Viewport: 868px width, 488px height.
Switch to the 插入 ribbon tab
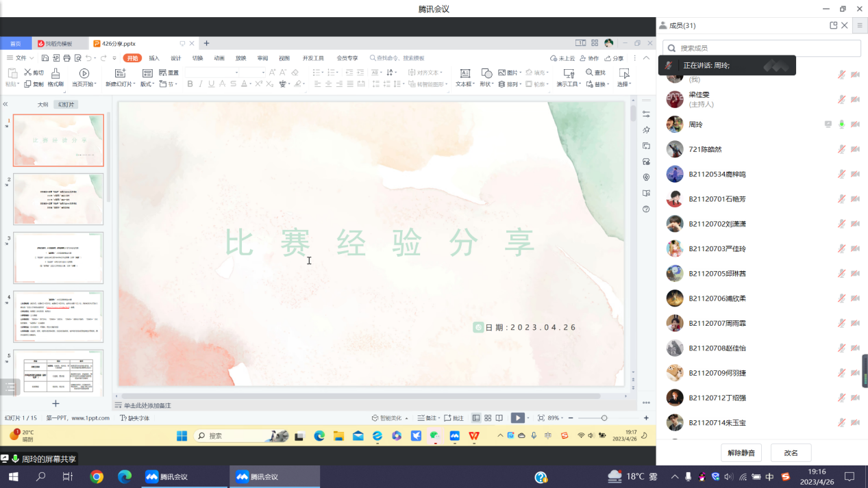point(154,58)
